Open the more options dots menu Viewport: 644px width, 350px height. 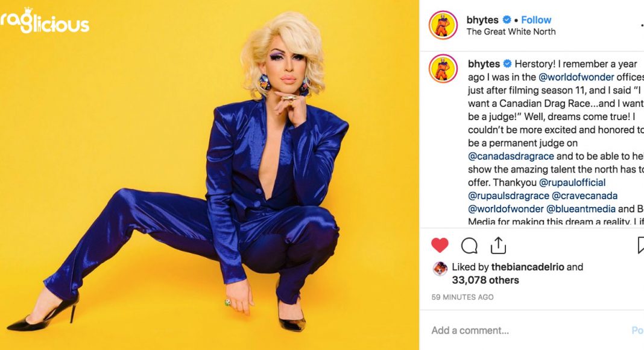point(642,25)
